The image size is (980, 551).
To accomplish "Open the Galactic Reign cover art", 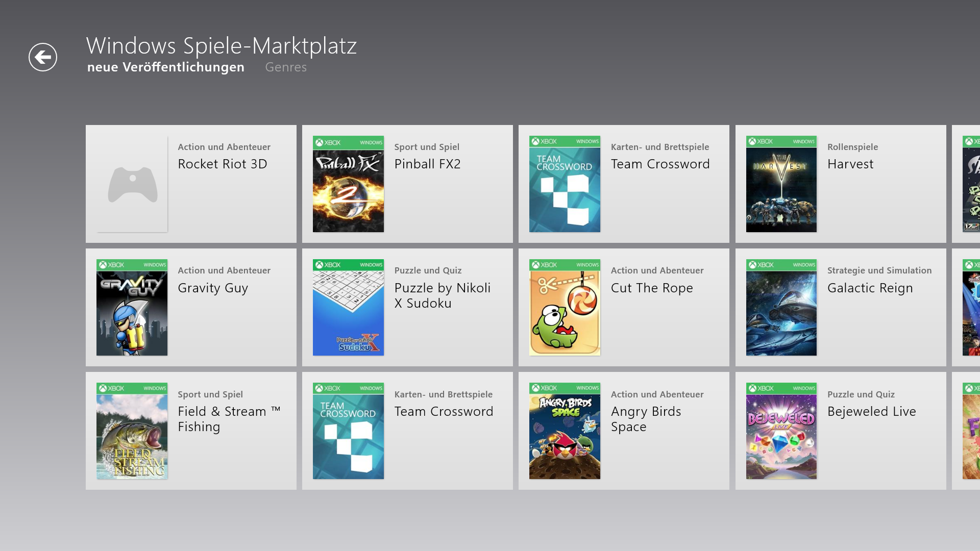I will (x=781, y=308).
